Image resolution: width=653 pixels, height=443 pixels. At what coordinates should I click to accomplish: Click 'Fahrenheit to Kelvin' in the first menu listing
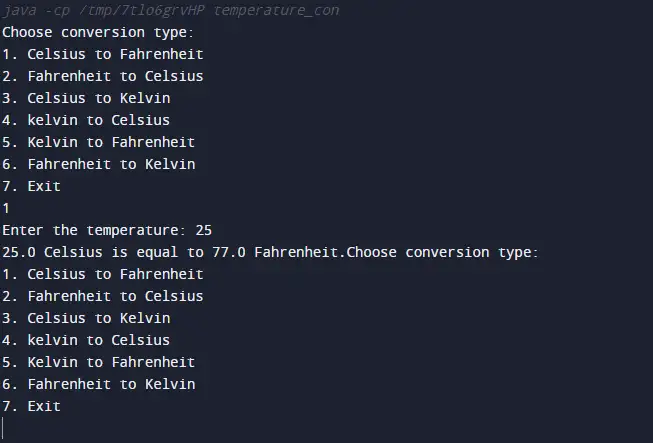tap(111, 164)
